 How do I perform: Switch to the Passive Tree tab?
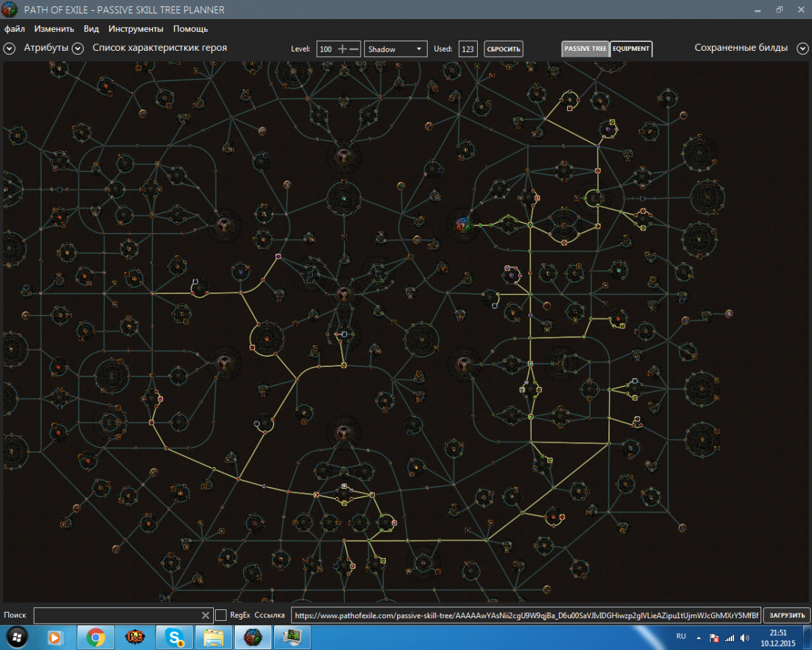click(x=585, y=49)
